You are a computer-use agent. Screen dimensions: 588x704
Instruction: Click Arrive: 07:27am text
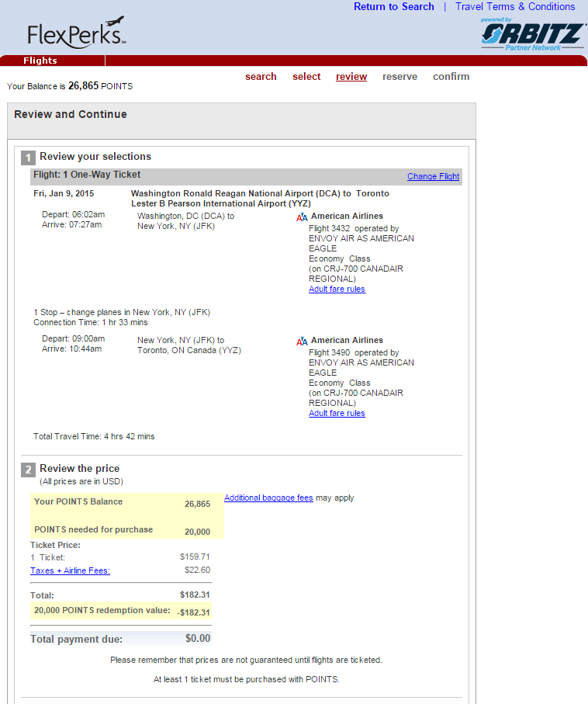[x=72, y=224]
